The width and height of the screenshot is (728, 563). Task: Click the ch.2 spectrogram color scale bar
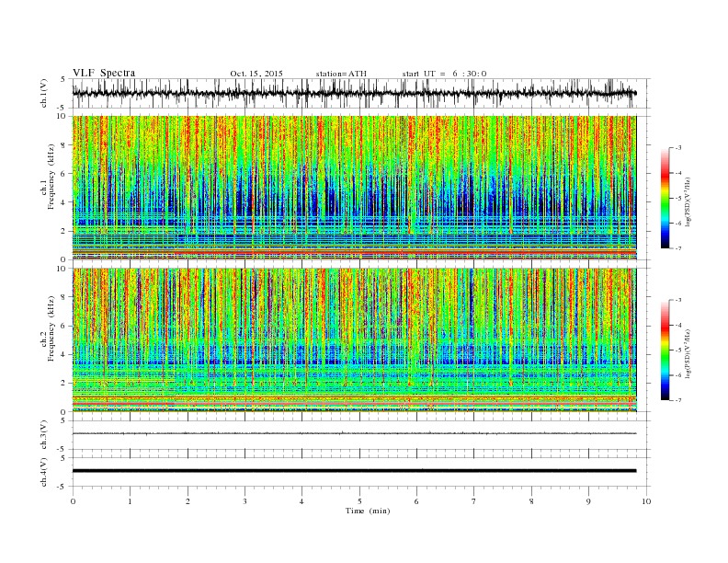point(665,350)
